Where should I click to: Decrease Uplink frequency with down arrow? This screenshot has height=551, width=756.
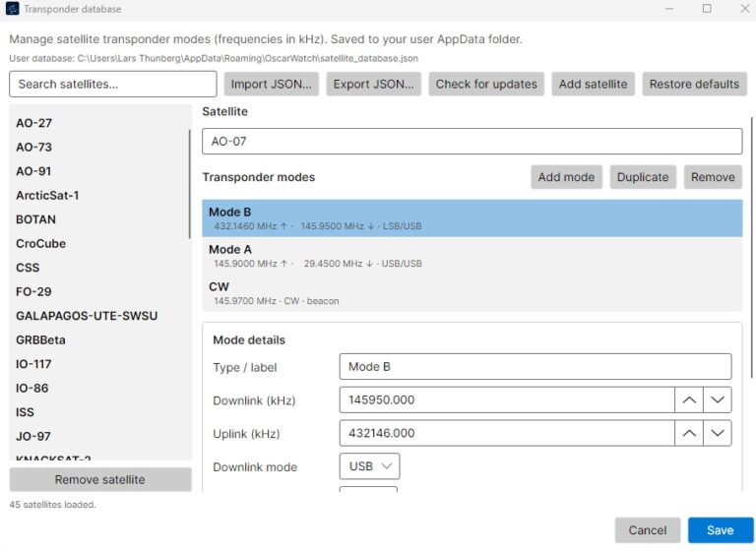point(718,433)
